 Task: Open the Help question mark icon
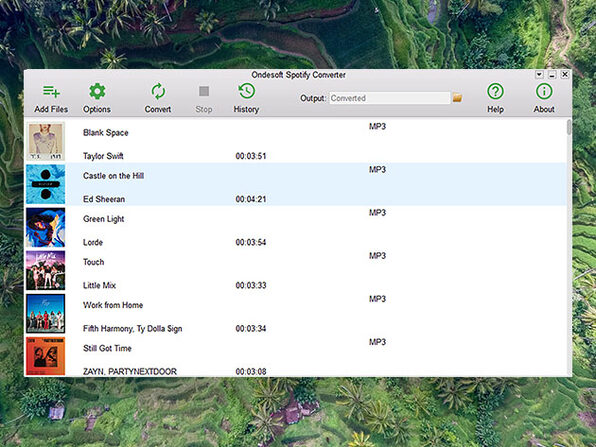(495, 91)
